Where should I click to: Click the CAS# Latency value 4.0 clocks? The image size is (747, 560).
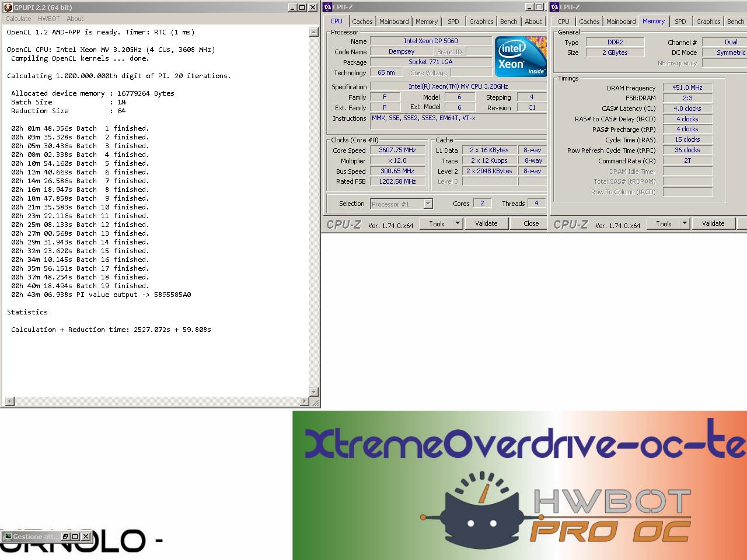687,108
